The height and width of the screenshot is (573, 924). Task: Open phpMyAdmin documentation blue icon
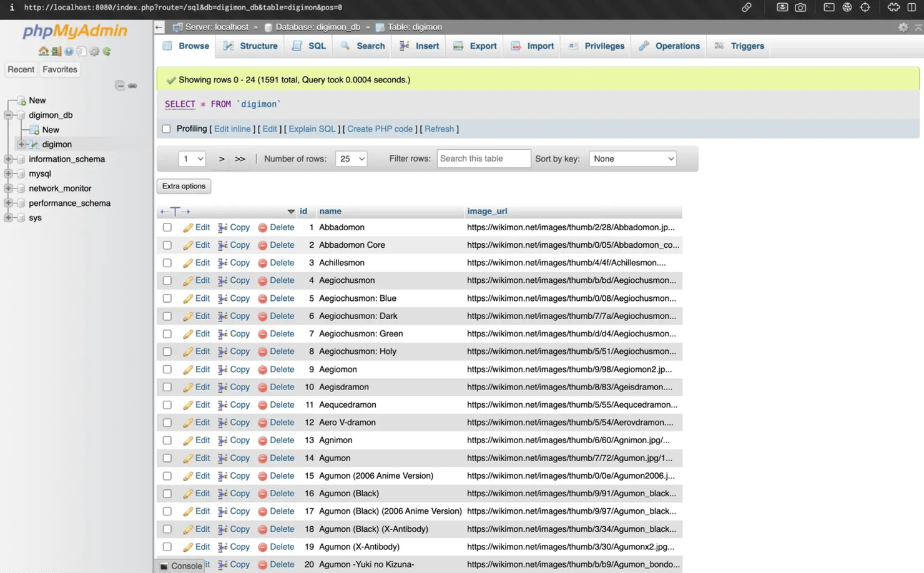pyautogui.click(x=69, y=51)
